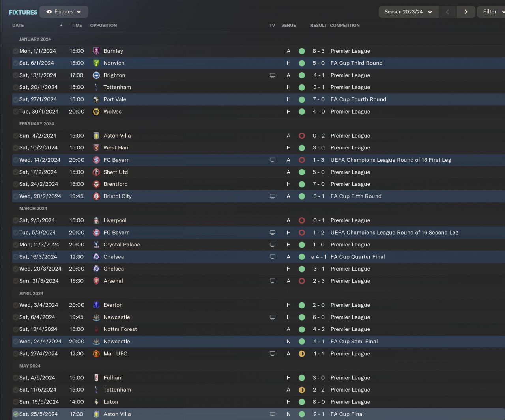
Task: Click the draw indicator for Man UFC match
Action: coord(302,354)
